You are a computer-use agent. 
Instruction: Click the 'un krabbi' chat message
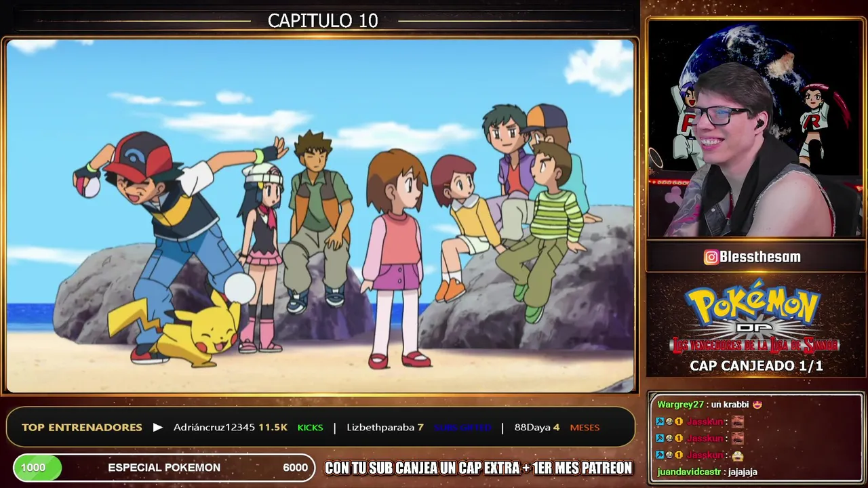pos(730,405)
